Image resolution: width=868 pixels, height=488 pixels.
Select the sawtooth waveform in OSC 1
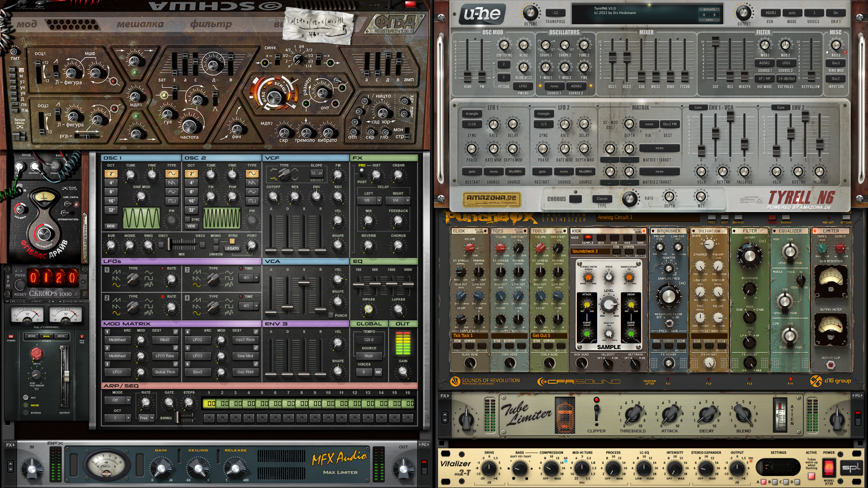pyautogui.click(x=171, y=183)
